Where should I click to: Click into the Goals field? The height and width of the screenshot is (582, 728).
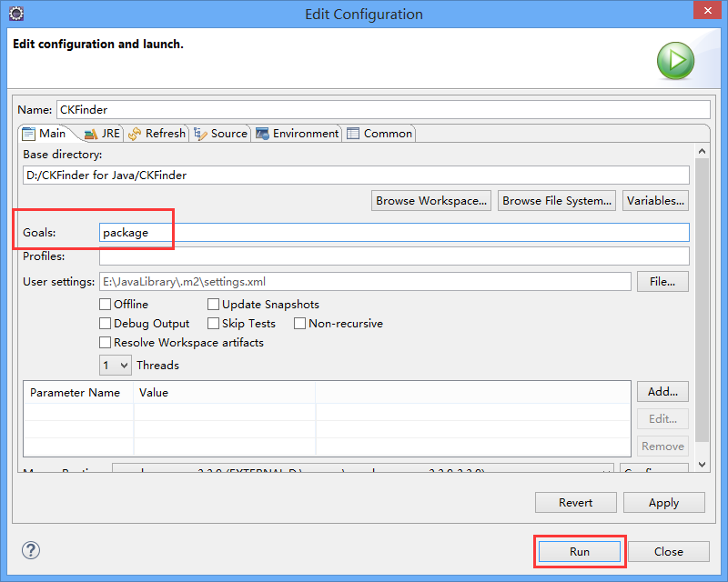[394, 233]
